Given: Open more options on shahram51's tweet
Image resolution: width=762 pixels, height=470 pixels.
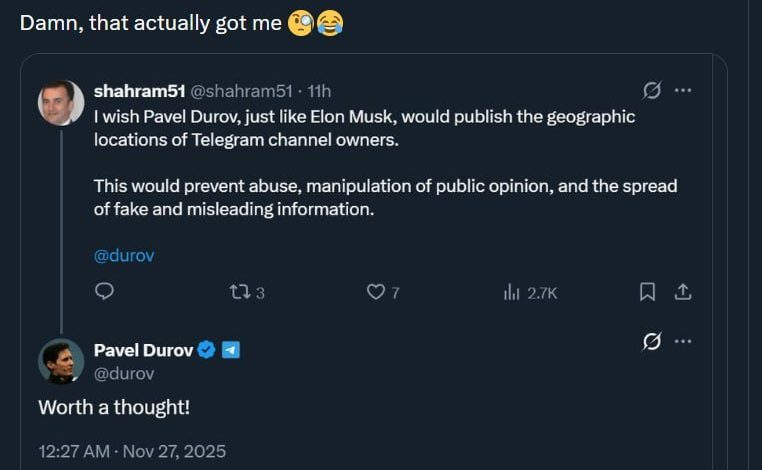Looking at the screenshot, I should (684, 91).
